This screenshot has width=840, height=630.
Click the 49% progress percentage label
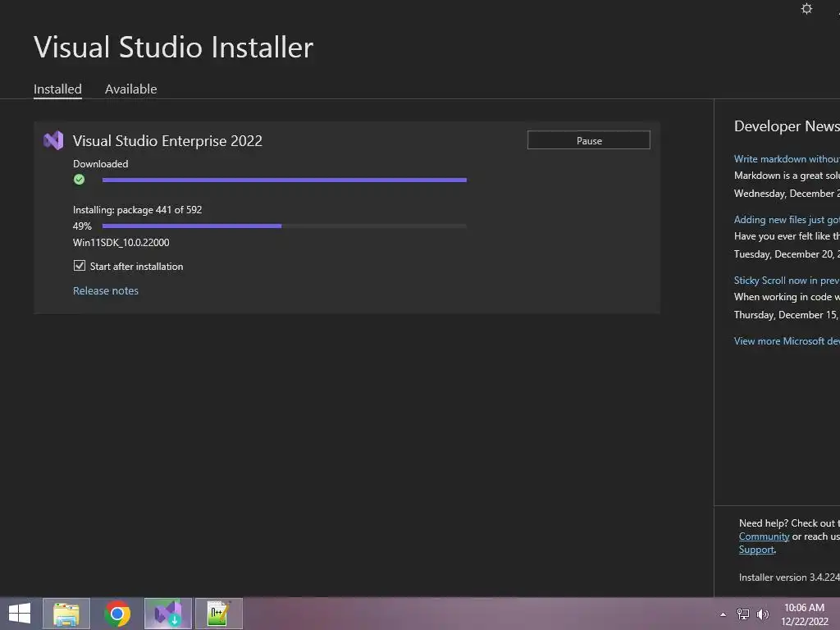[82, 226]
